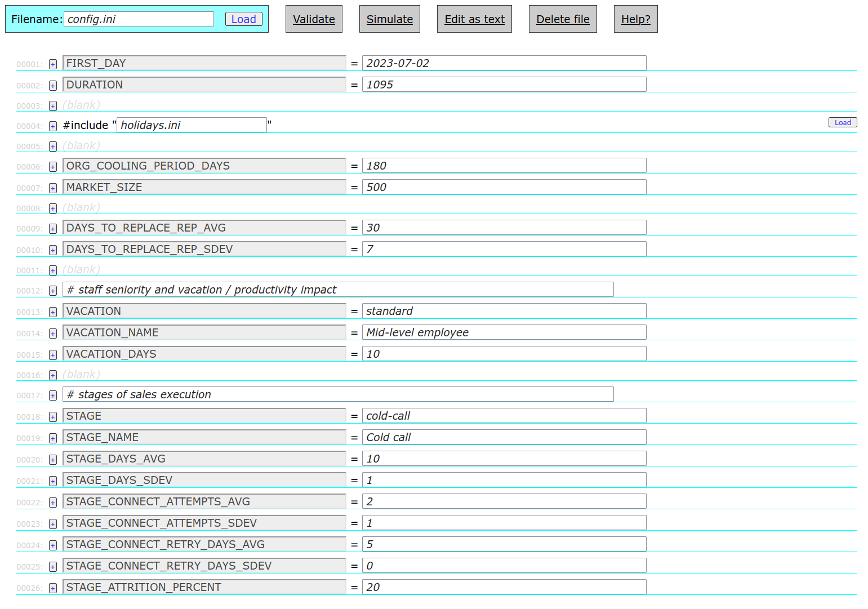Edit the STAGE value cold-call field
This screenshot has height=609, width=868.
pyautogui.click(x=504, y=416)
